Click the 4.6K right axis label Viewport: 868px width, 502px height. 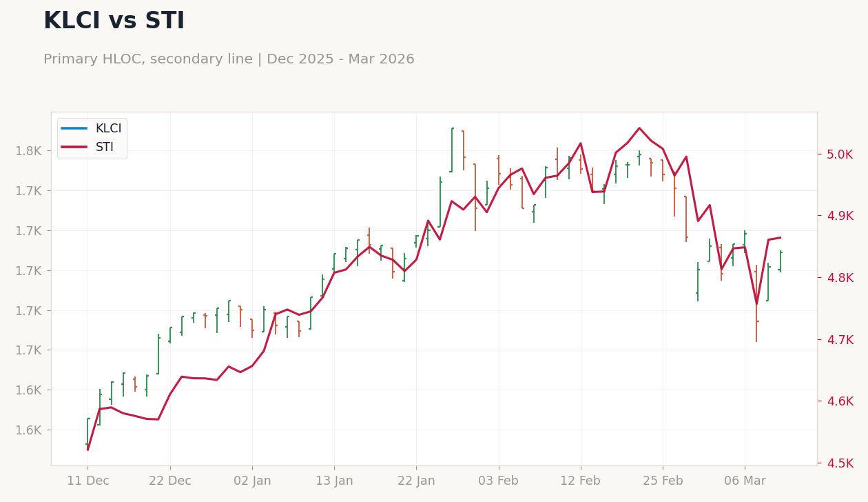coord(840,401)
